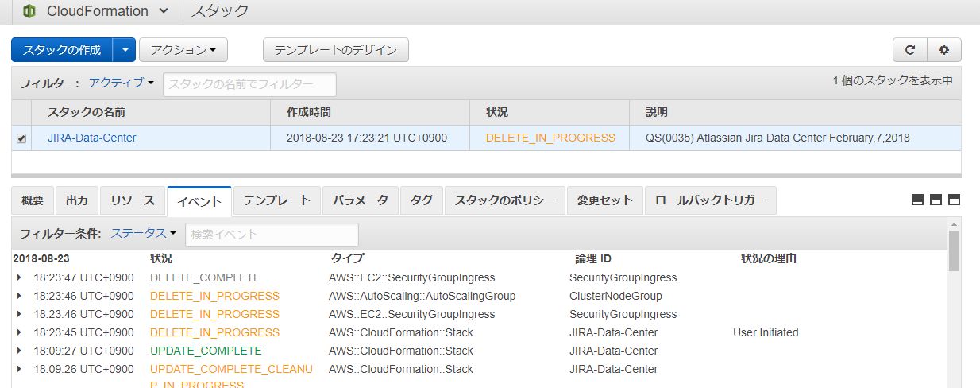The image size is (980, 388).
Task: Maximize the detail pane layout icon
Action: (x=955, y=200)
